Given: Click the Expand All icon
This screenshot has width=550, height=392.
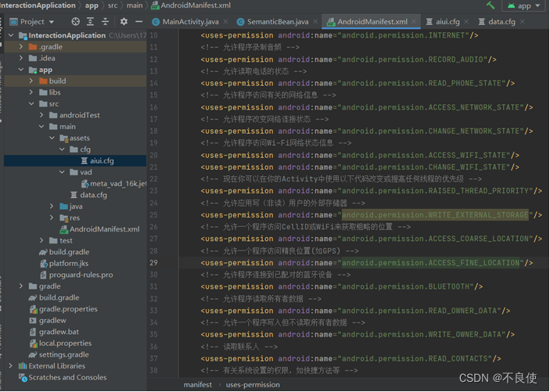Looking at the screenshot, I should [x=90, y=22].
